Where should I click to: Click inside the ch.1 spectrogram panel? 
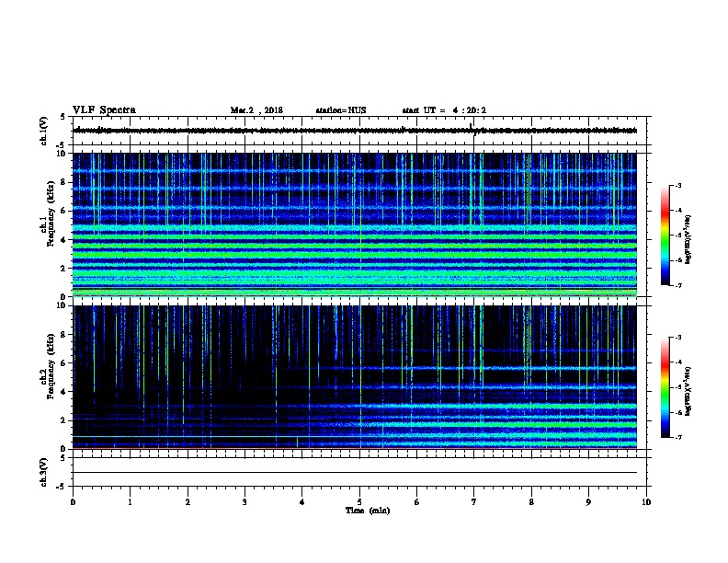pos(355,224)
